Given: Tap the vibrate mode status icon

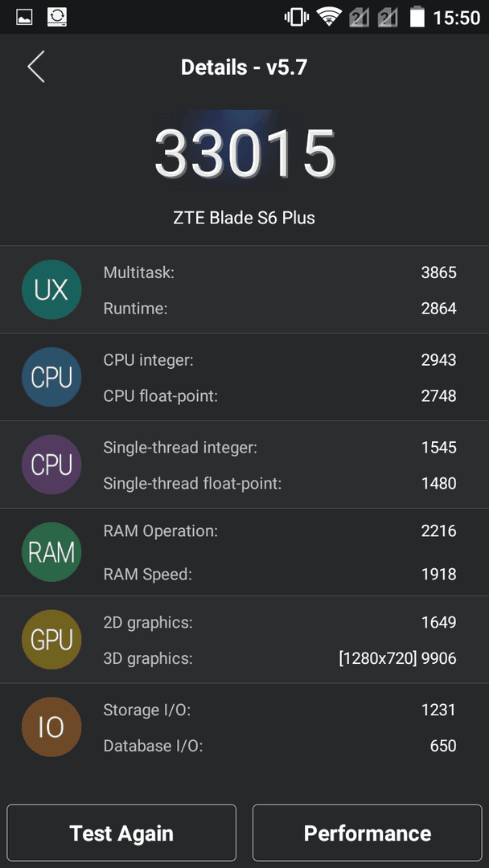Looking at the screenshot, I should point(296,17).
